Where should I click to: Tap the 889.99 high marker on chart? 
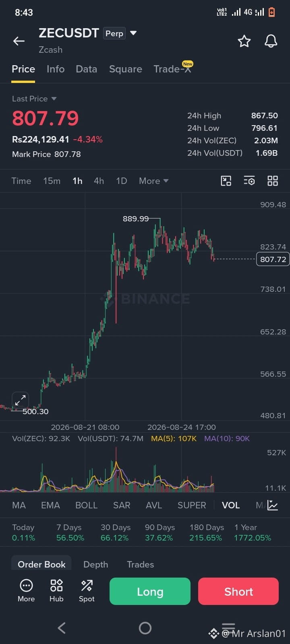tap(136, 219)
